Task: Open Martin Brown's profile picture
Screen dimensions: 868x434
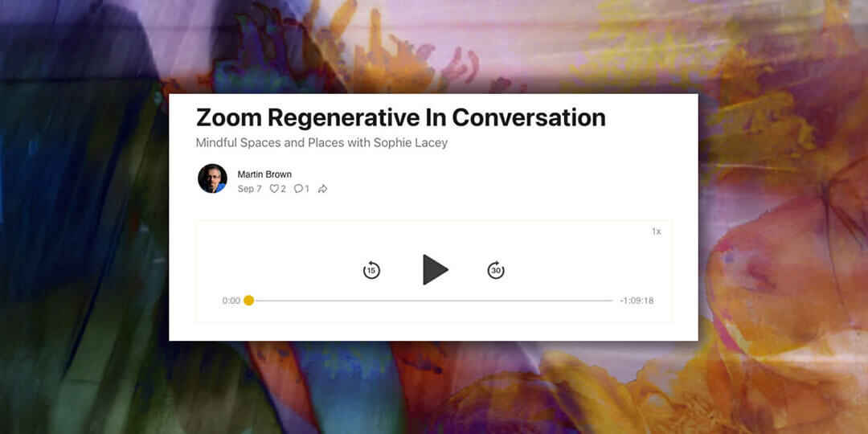Action: click(212, 178)
